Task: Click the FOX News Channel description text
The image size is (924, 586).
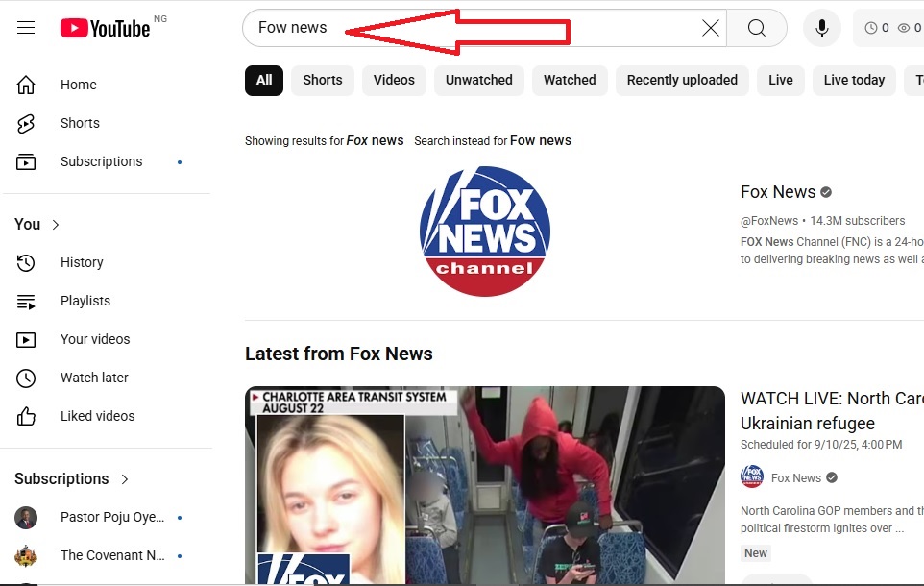Action: click(832, 251)
